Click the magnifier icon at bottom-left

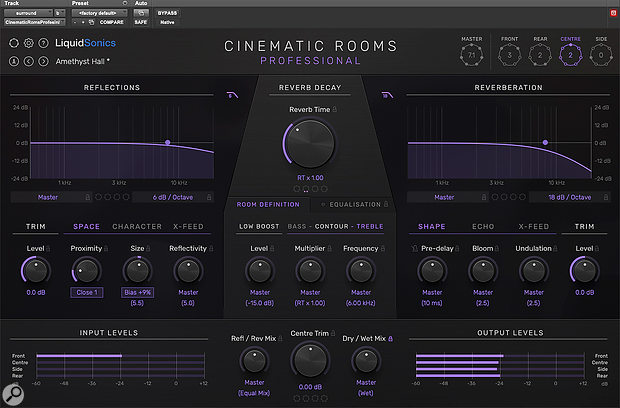13,394
